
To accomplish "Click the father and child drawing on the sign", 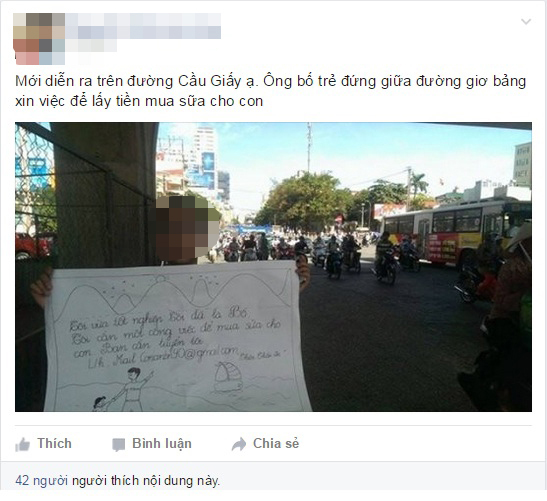I will pyautogui.click(x=123, y=389).
